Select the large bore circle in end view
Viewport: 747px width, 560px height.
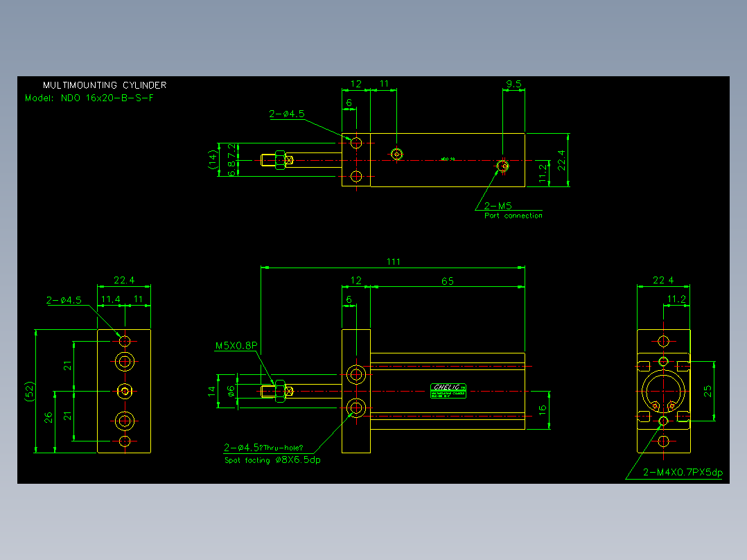(663, 392)
